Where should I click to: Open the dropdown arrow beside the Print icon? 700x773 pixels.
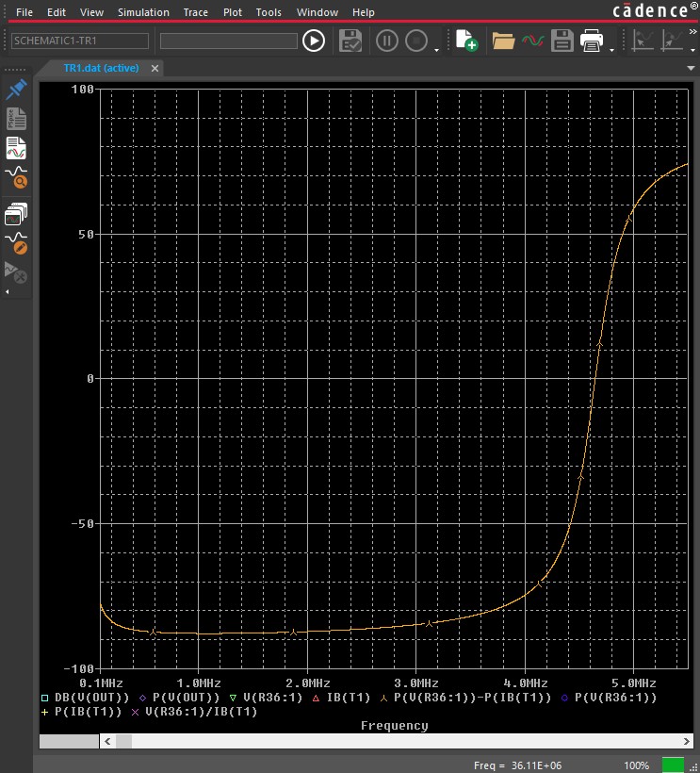[x=611, y=50]
